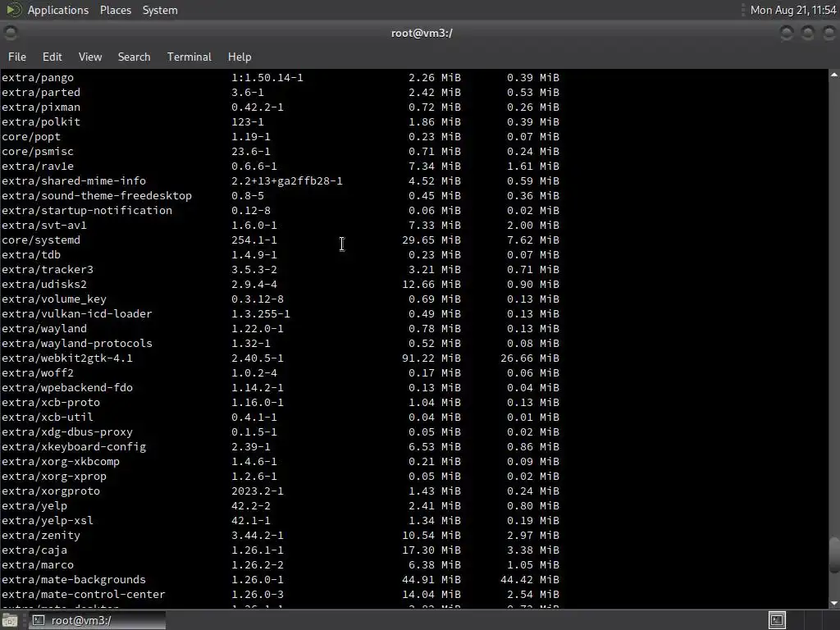Click the extra/vulkan-icd-loader package name
The height and width of the screenshot is (630, 840).
tap(77, 314)
